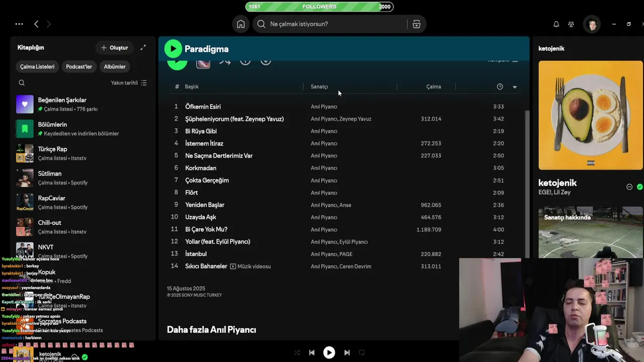
Task: Search within Kitaplığın using magnifier icon
Action: 22,83
